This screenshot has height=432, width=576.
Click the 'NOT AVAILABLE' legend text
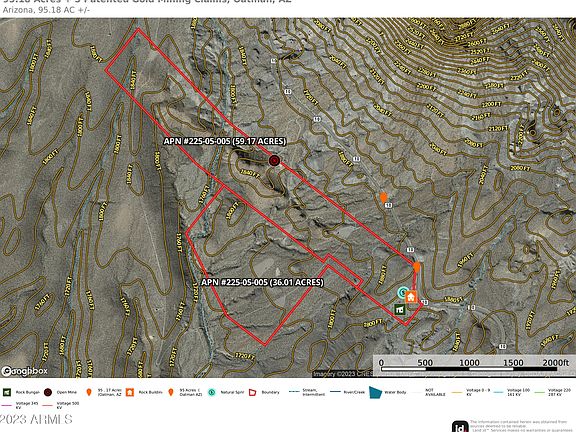435,392
